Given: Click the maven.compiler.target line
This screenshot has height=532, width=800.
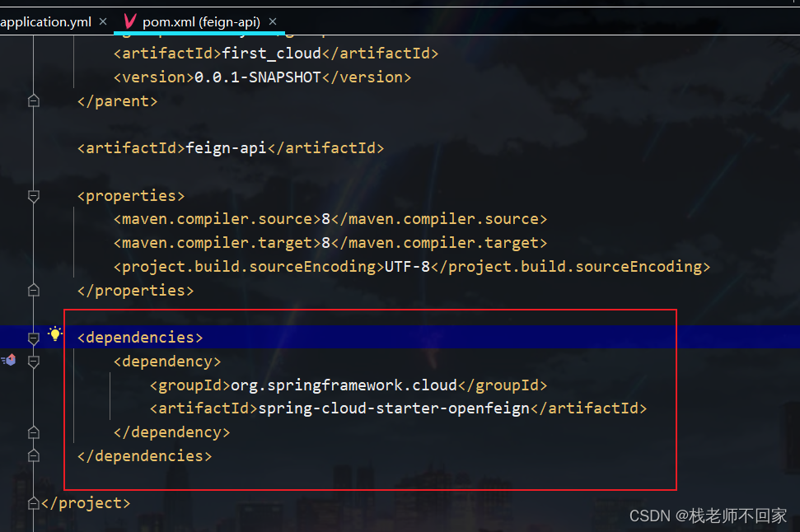Looking at the screenshot, I should click(330, 243).
